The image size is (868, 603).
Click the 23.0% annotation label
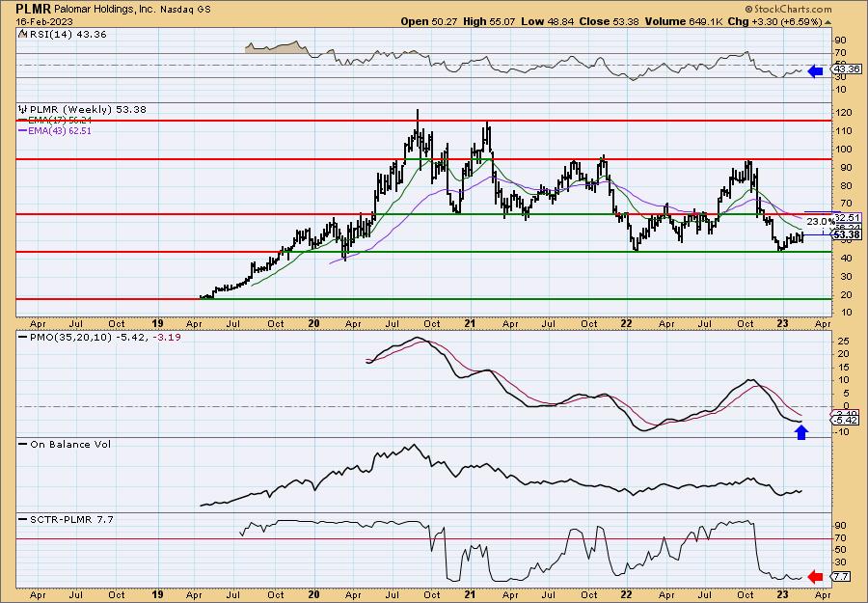(821, 221)
